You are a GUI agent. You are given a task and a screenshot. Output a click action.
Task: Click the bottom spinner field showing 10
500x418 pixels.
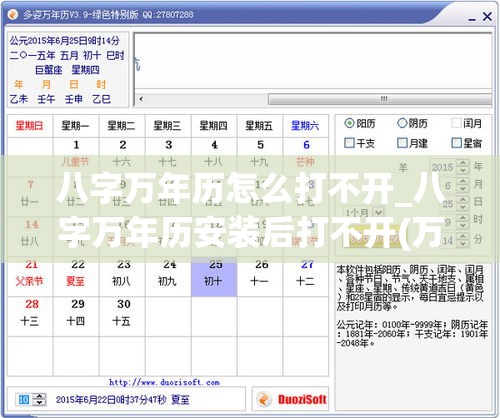[24, 399]
